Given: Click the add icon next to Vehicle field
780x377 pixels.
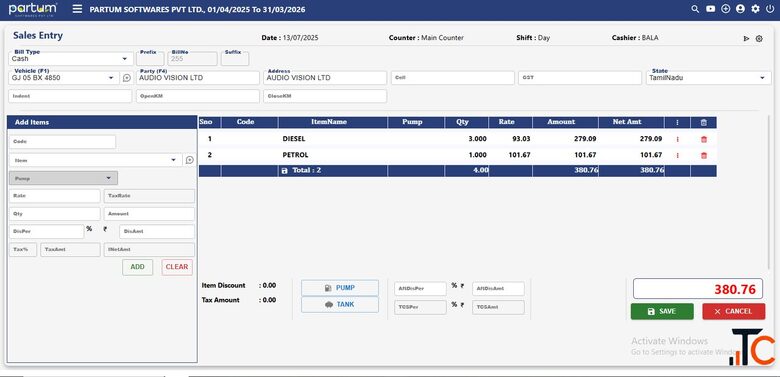Looking at the screenshot, I should pos(127,78).
